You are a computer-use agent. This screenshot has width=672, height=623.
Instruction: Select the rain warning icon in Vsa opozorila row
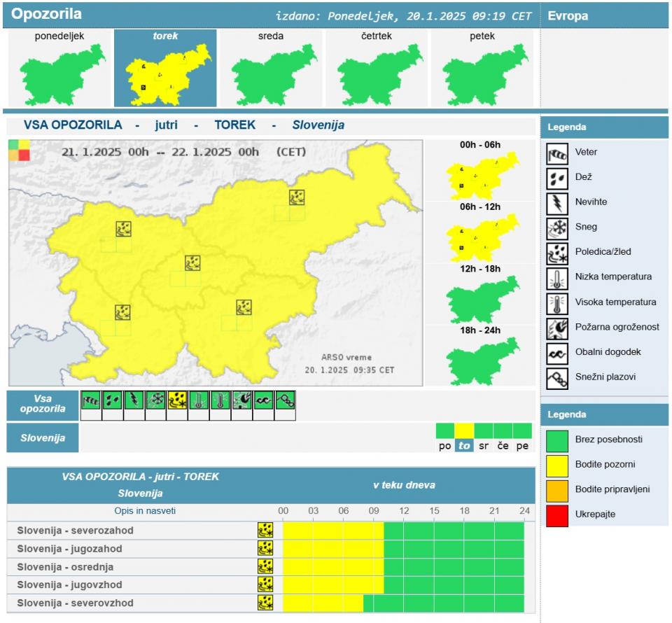click(113, 400)
